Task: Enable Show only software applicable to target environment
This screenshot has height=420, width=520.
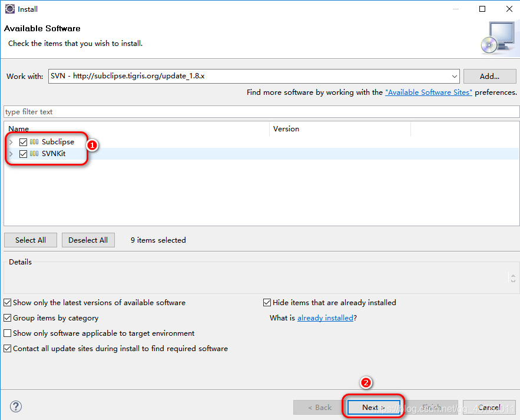Action: click(x=7, y=333)
